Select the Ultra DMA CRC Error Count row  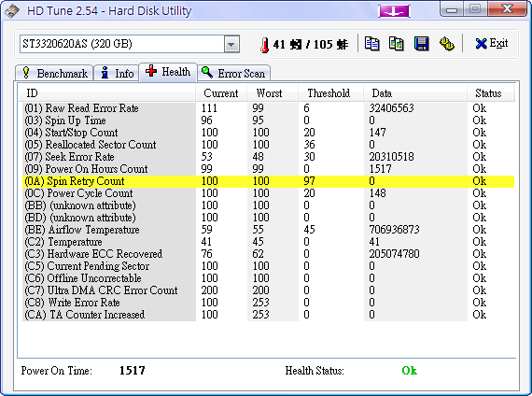(269, 290)
